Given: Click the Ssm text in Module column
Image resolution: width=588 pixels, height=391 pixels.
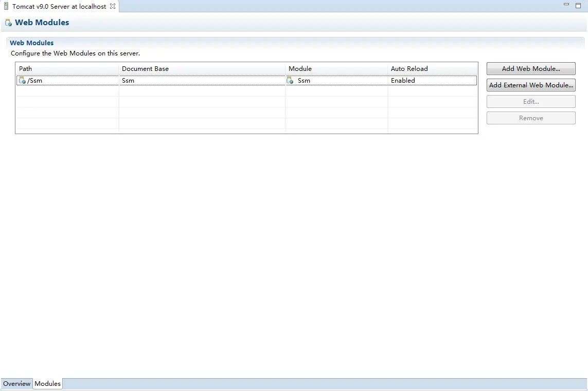Looking at the screenshot, I should pyautogui.click(x=304, y=81).
